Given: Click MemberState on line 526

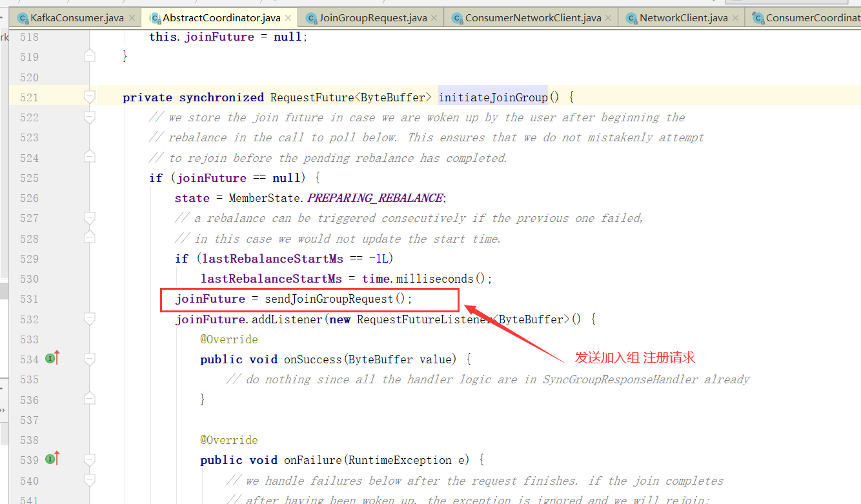Looking at the screenshot, I should pos(265,198).
